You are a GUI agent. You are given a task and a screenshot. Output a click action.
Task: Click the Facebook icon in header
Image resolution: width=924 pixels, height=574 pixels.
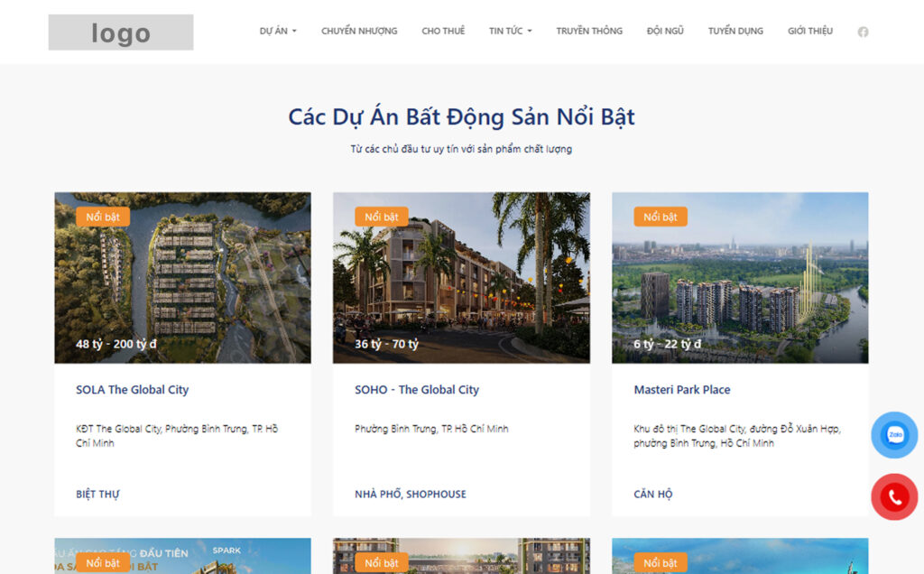pos(863,32)
